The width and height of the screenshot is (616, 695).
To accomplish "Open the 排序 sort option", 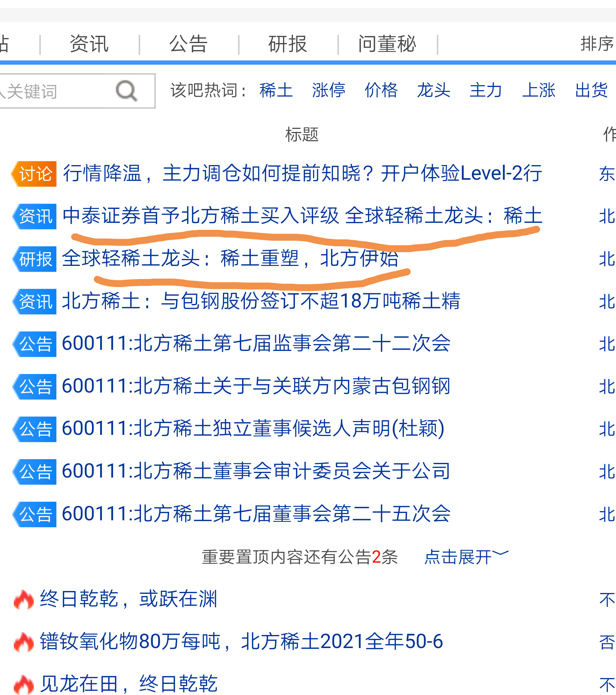I will click(598, 44).
